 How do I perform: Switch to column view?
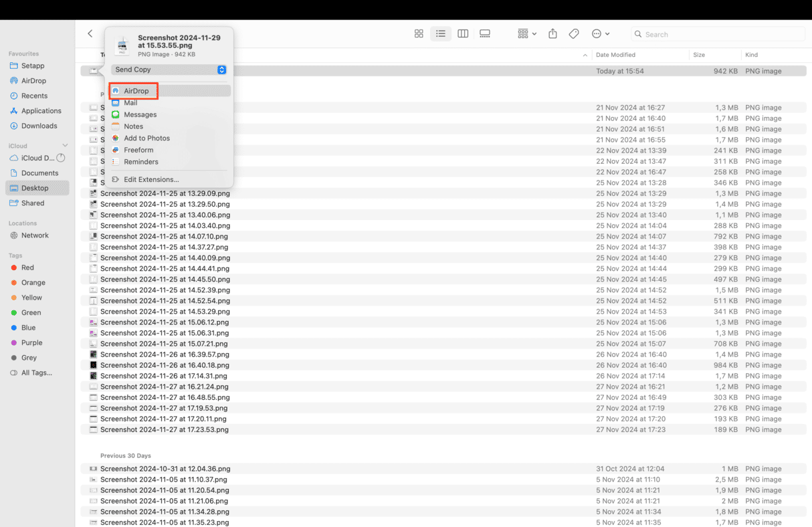tap(463, 33)
